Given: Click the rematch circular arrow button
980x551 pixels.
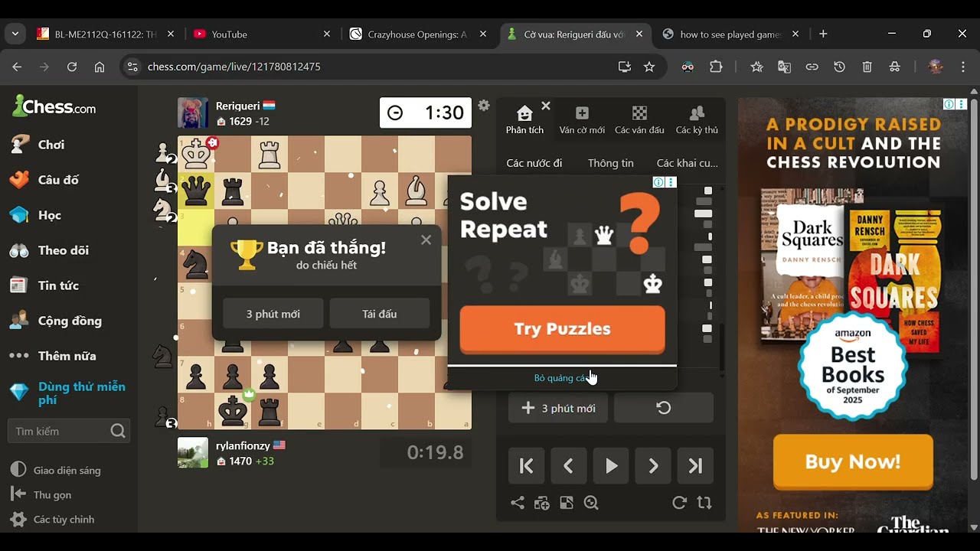Looking at the screenshot, I should pos(664,408).
